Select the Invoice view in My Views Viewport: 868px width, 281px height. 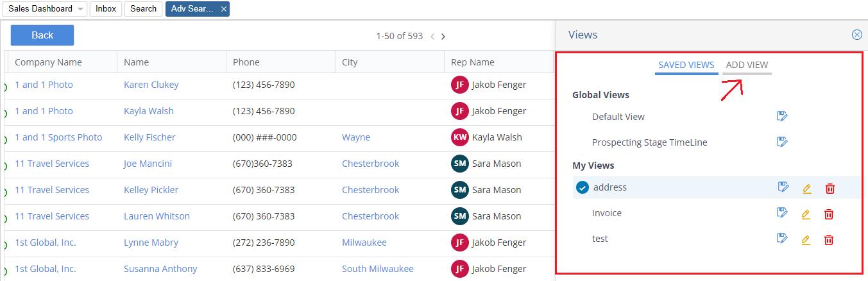(607, 213)
